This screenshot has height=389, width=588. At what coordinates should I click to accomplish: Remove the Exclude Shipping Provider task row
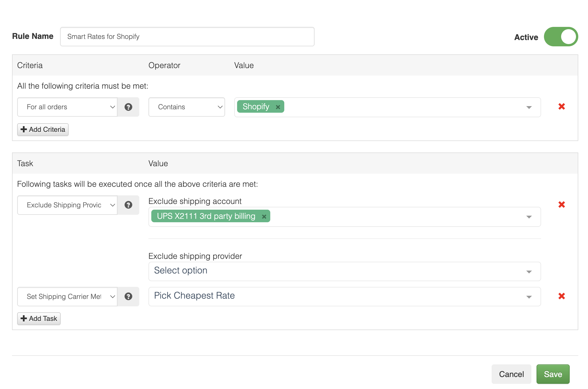[x=561, y=205]
